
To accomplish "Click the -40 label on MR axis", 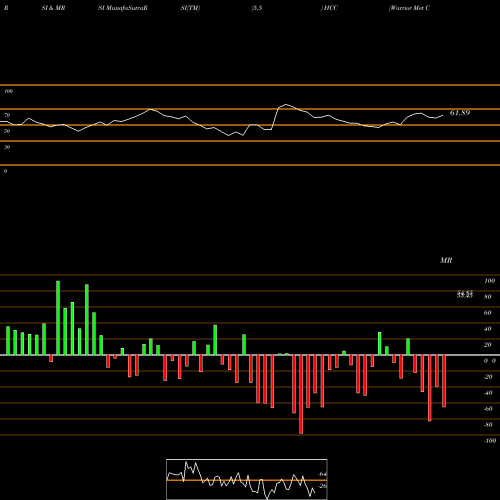I will coord(488,393).
